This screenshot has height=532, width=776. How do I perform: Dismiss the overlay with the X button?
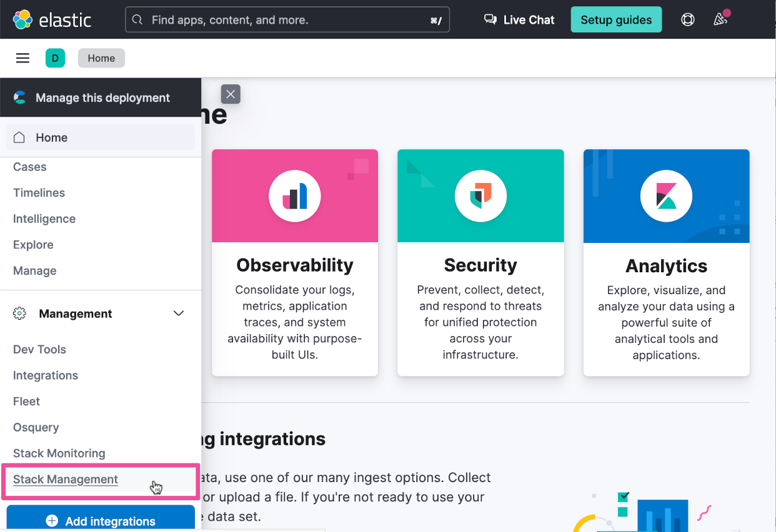(230, 94)
